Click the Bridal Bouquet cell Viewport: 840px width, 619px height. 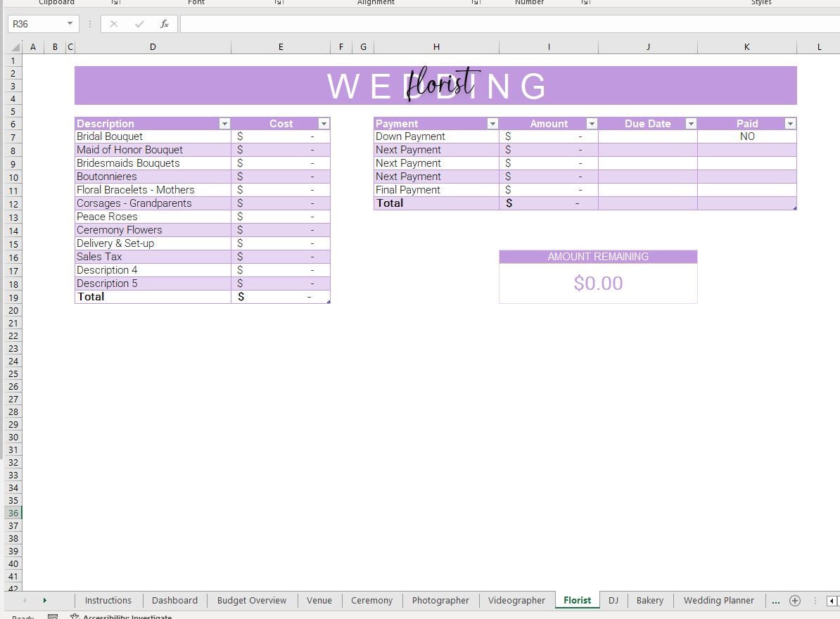110,136
